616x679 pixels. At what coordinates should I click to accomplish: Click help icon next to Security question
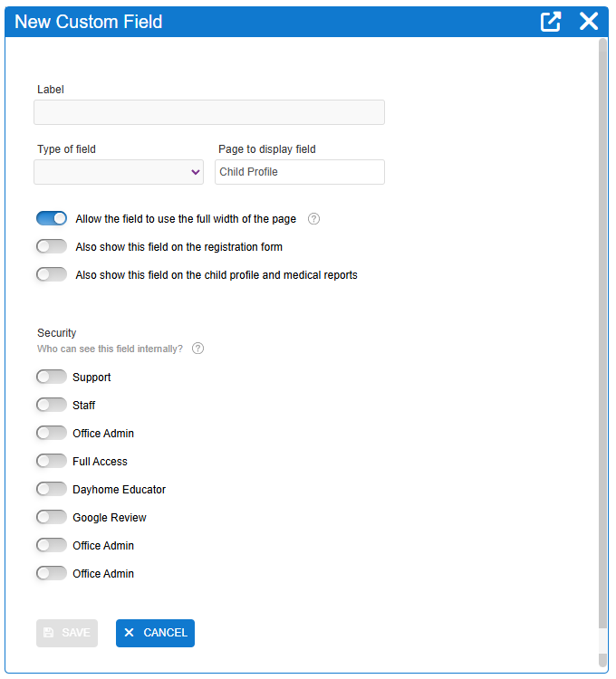point(198,349)
